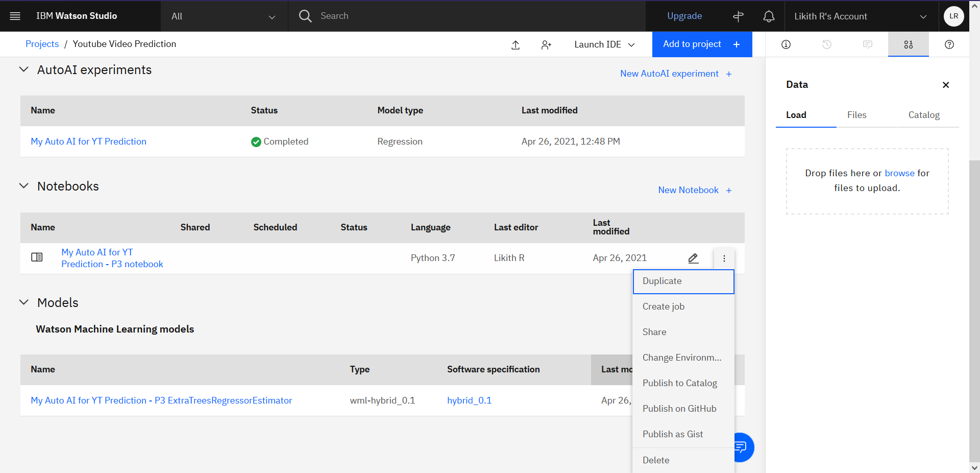
Task: Click the Python 3.7 language cell
Action: (433, 258)
